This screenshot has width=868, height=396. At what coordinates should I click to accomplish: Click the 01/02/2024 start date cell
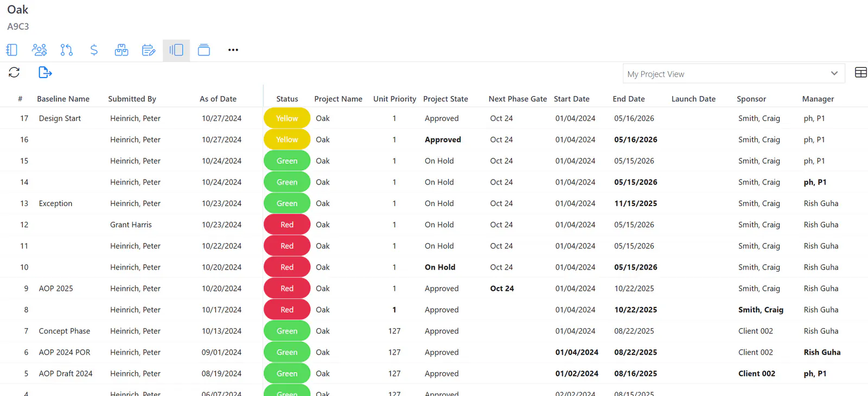pyautogui.click(x=577, y=373)
